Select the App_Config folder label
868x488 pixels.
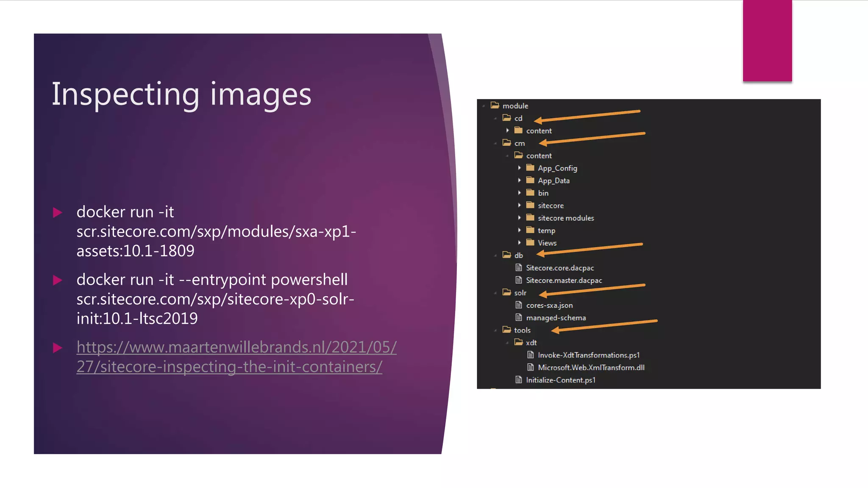click(557, 168)
